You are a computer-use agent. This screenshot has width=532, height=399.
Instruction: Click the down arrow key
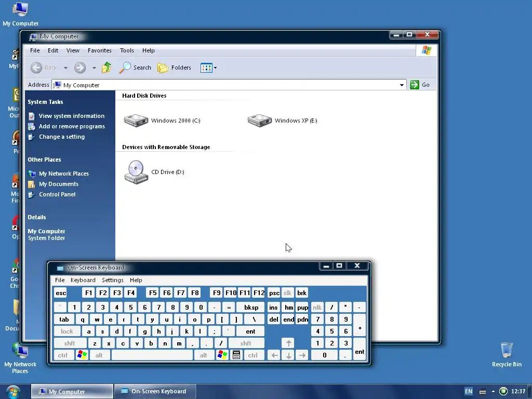288,355
